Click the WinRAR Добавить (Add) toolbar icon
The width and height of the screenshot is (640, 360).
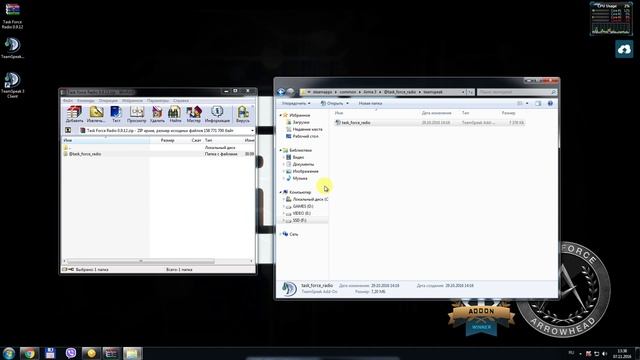(74, 114)
